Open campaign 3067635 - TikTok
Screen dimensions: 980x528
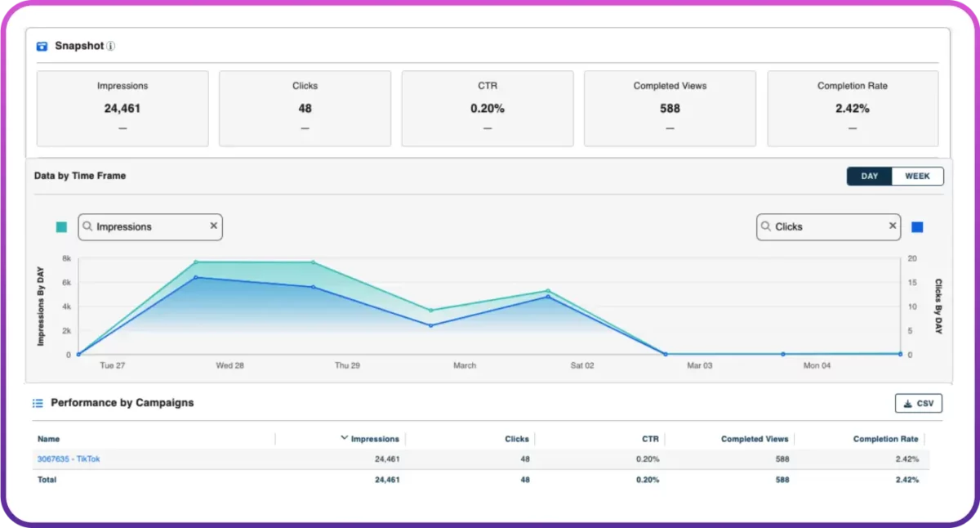[68, 459]
